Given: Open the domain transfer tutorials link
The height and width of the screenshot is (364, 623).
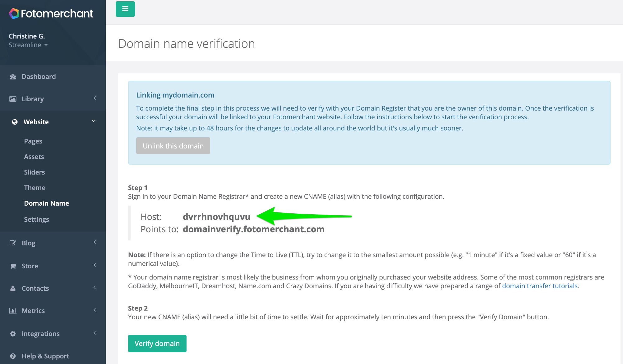Looking at the screenshot, I should [x=540, y=286].
